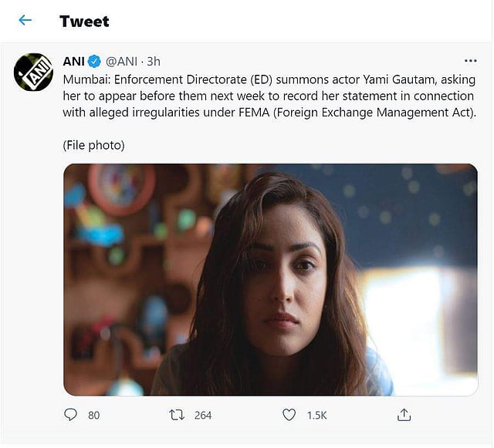Click the verified badge next to ANI
Screen dimensions: 494x448
[95, 61]
